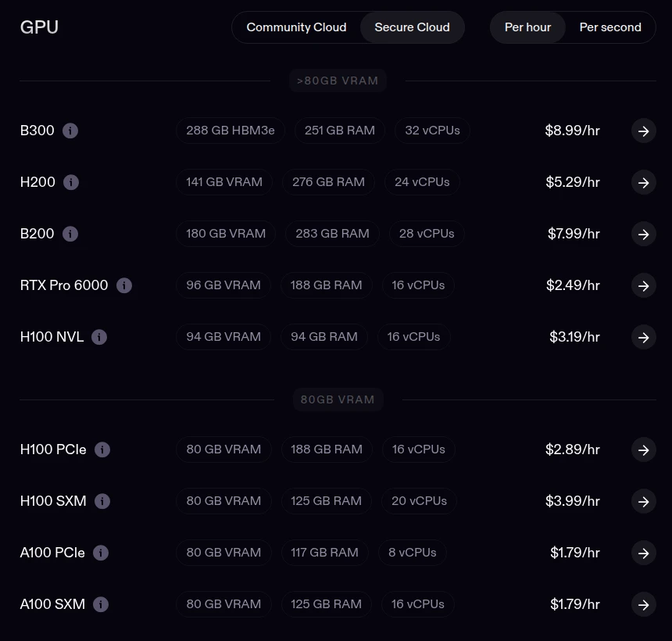Click H100 SXM $3.99/hr price

[573, 501]
